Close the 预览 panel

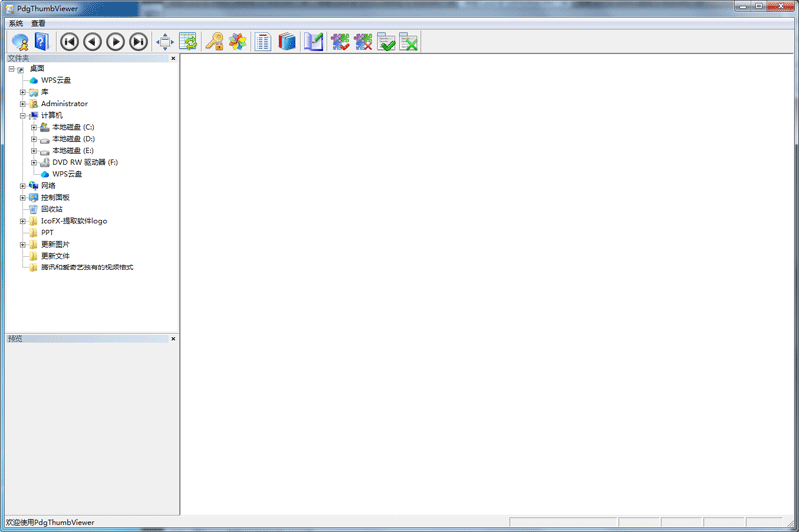click(173, 339)
